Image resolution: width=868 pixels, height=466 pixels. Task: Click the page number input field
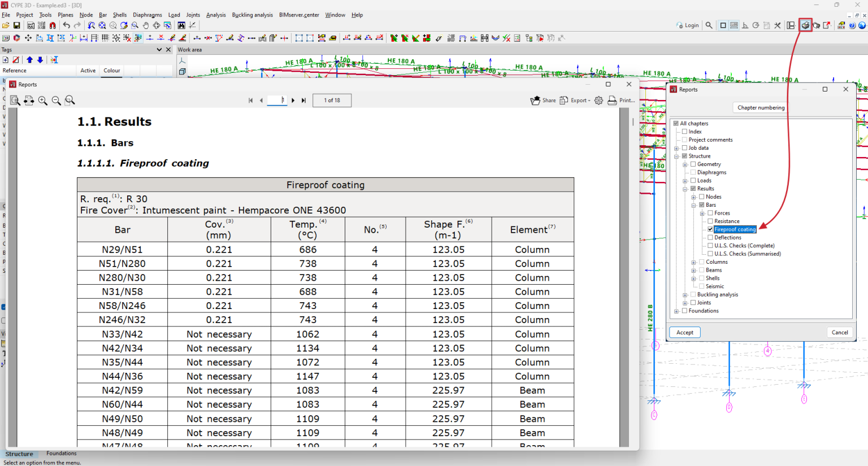(277, 101)
